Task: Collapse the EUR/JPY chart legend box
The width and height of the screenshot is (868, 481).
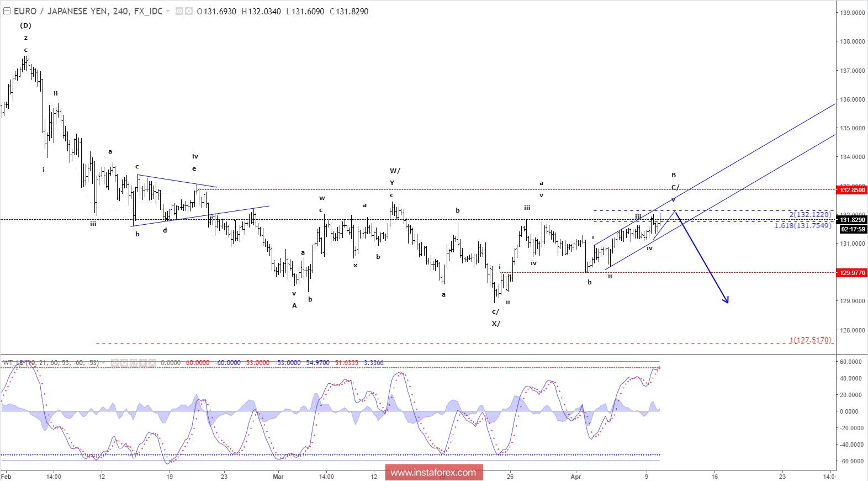Action: [7, 11]
